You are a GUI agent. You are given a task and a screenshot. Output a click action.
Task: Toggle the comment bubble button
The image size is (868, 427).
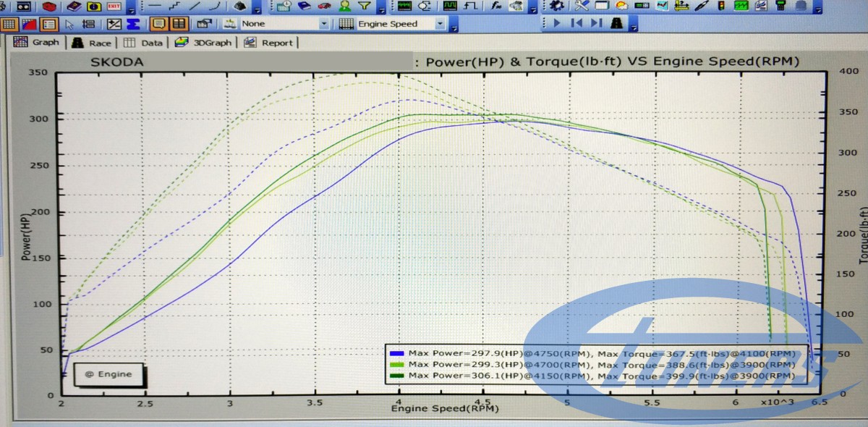point(158,24)
